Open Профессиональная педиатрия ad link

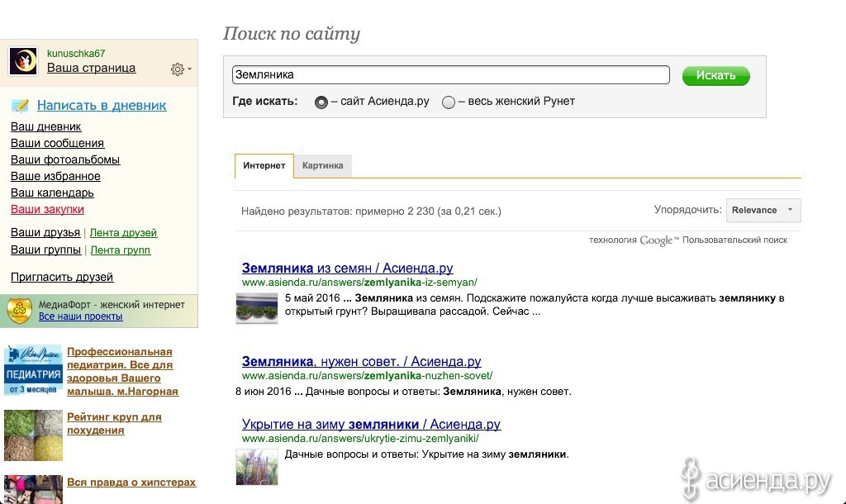122,371
